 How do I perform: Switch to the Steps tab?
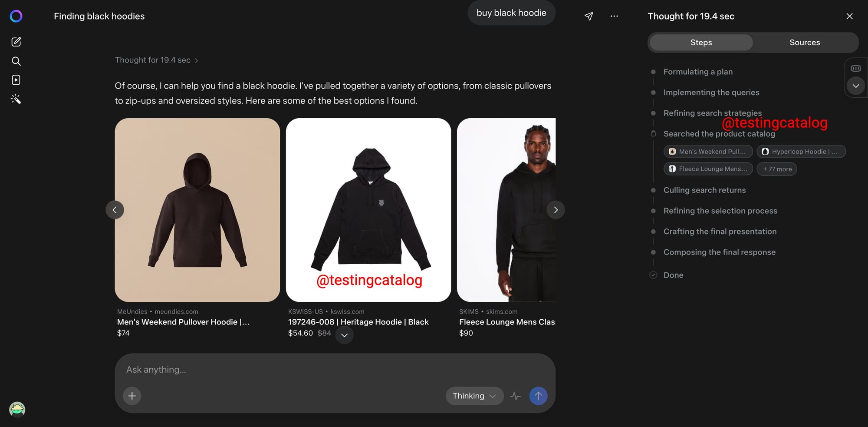[x=701, y=42]
